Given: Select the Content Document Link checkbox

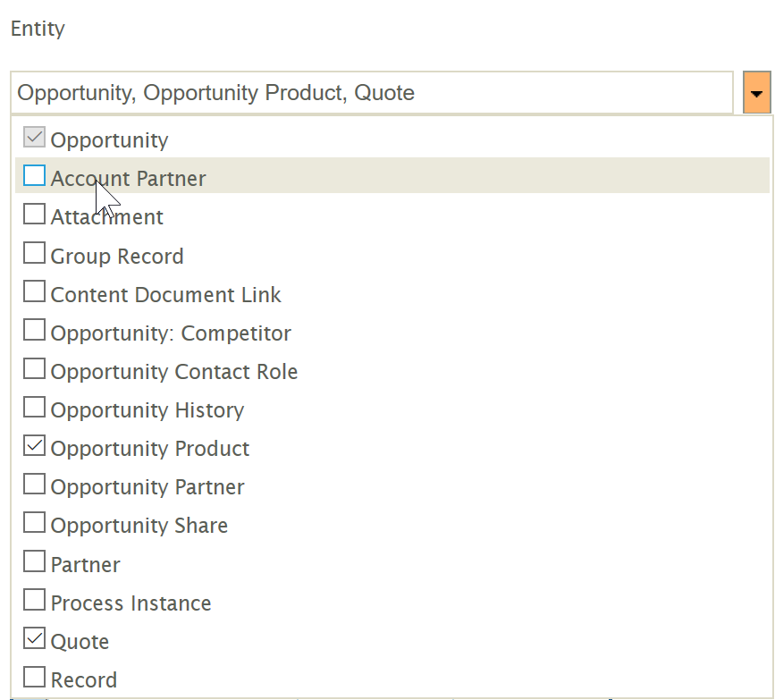Looking at the screenshot, I should (x=34, y=292).
